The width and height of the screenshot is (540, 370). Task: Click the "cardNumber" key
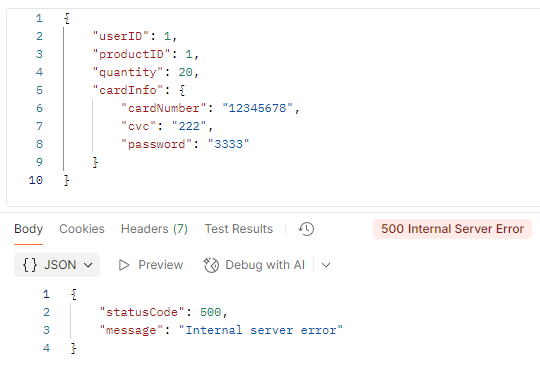(x=164, y=108)
